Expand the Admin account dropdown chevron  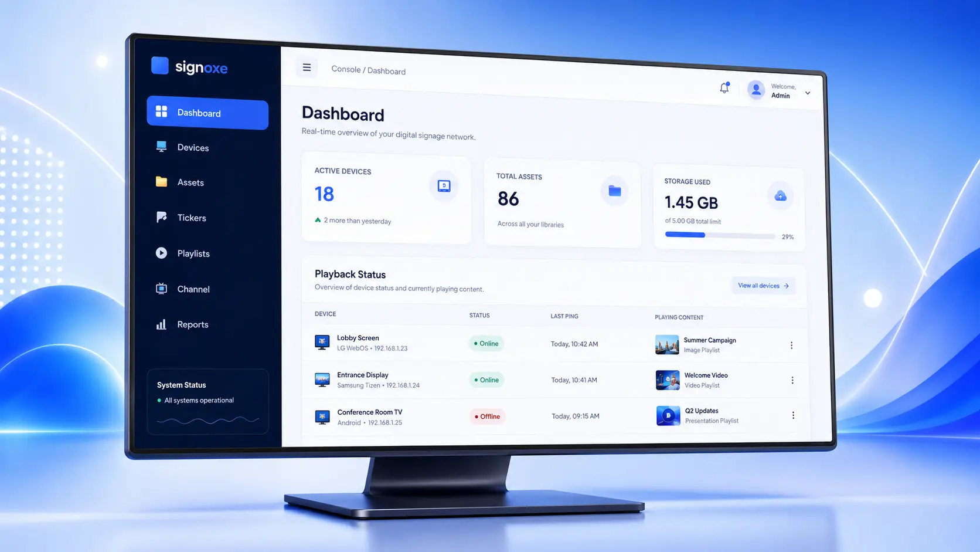pyautogui.click(x=808, y=93)
